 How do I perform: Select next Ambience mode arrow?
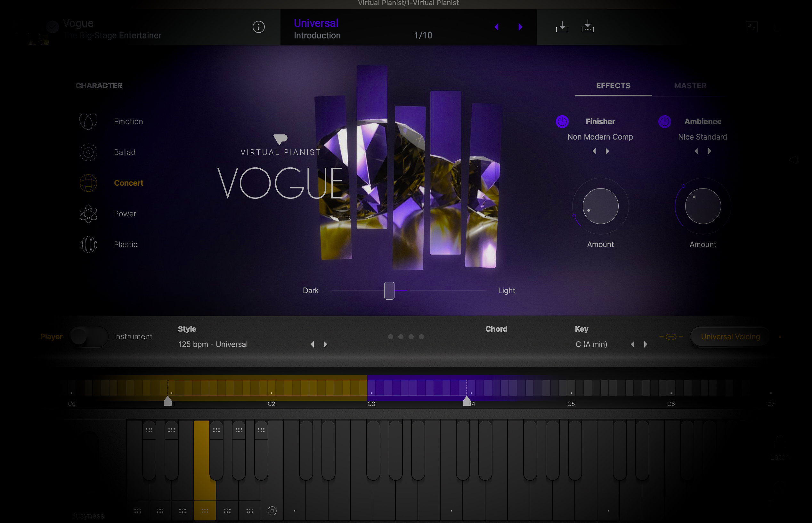click(x=710, y=151)
